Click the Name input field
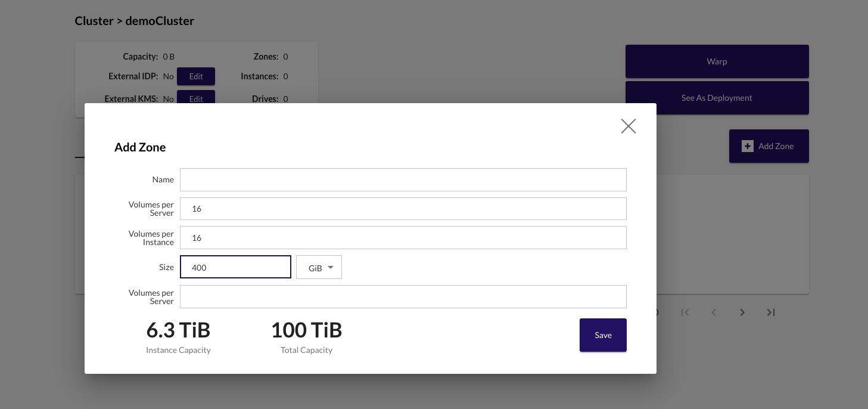 pyautogui.click(x=403, y=179)
